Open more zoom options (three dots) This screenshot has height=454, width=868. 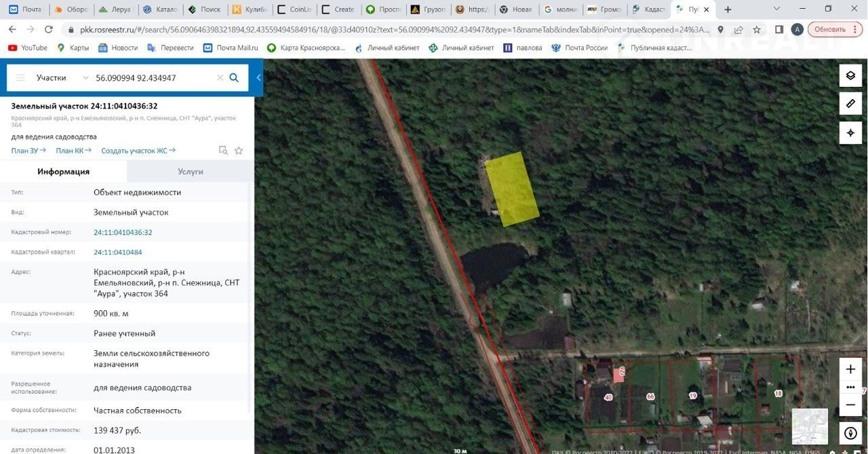[x=850, y=387]
